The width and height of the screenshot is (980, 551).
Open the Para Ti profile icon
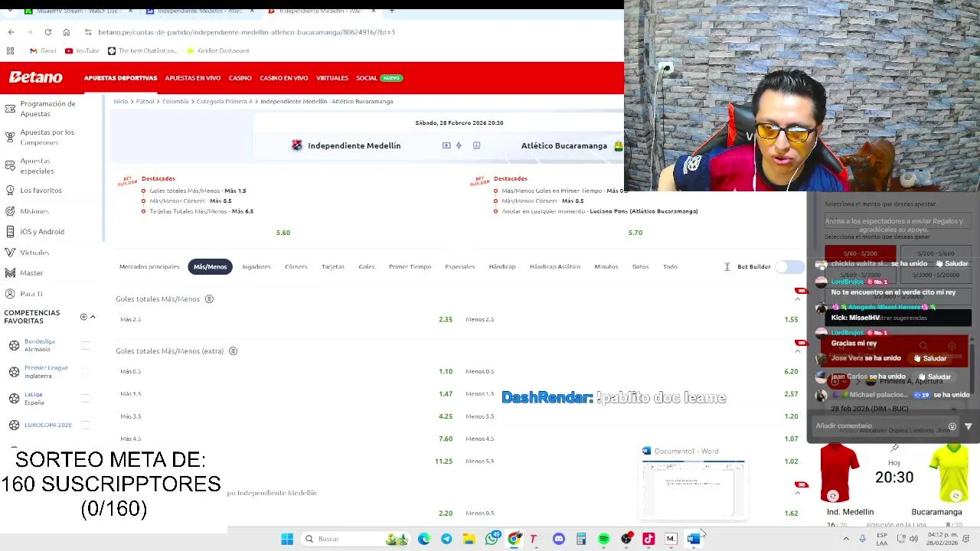(x=10, y=293)
